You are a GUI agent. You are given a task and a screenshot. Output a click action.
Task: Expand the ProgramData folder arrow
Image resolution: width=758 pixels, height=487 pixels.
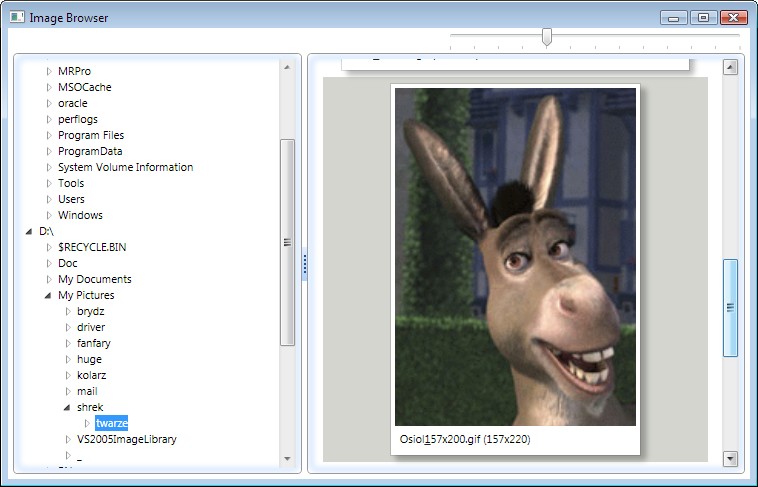point(49,151)
